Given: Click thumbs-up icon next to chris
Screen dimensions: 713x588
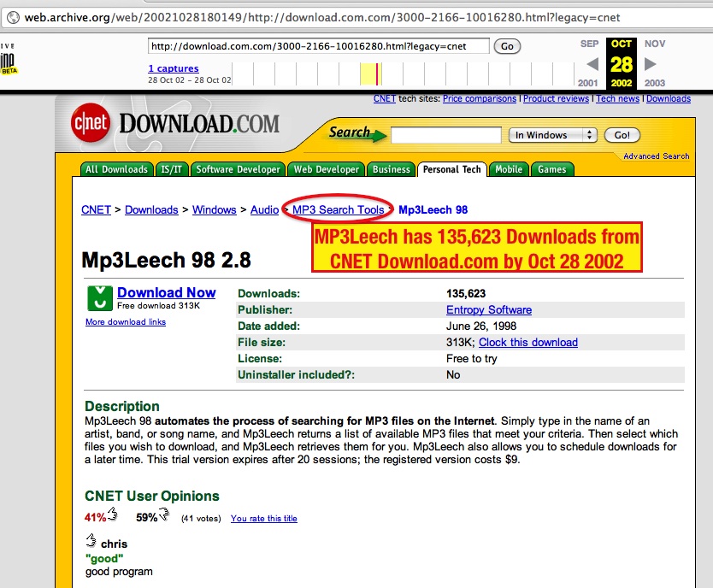Looking at the screenshot, I should [x=91, y=540].
